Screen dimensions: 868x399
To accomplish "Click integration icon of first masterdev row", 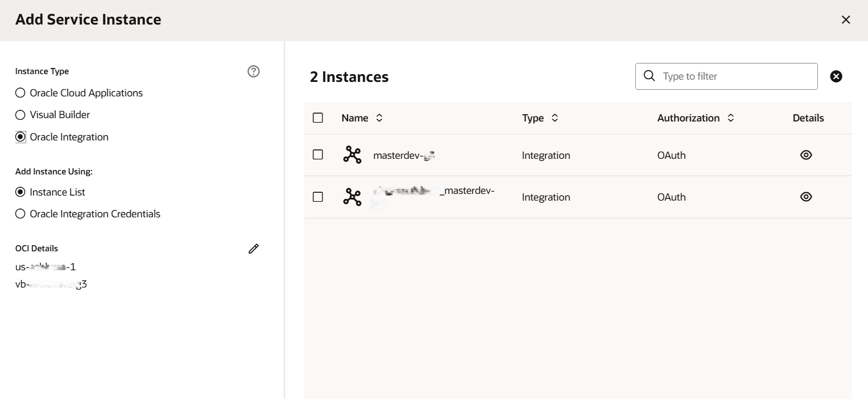I will (x=352, y=155).
